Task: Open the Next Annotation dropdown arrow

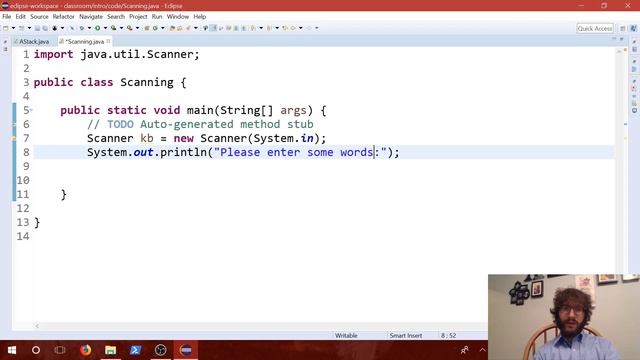Action: tap(261, 28)
